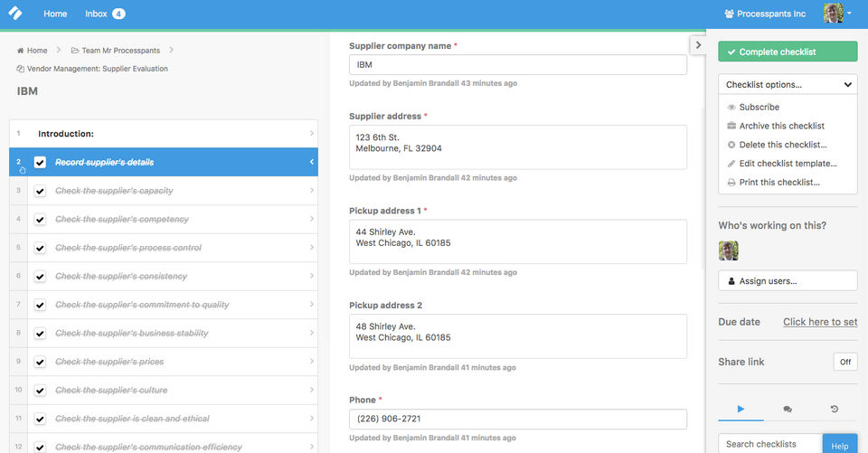The height and width of the screenshot is (453, 868).
Task: Click the delete circle icon
Action: [x=731, y=145]
